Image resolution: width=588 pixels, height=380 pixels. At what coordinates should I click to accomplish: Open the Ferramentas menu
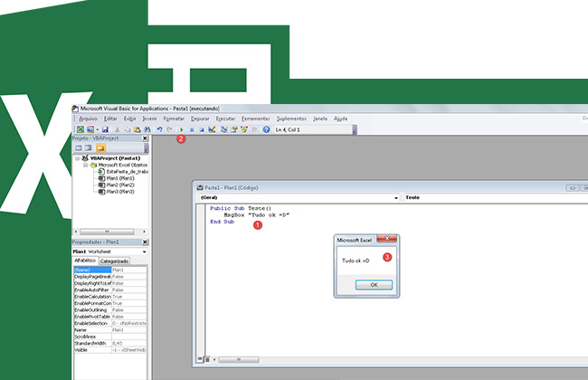[x=256, y=119]
